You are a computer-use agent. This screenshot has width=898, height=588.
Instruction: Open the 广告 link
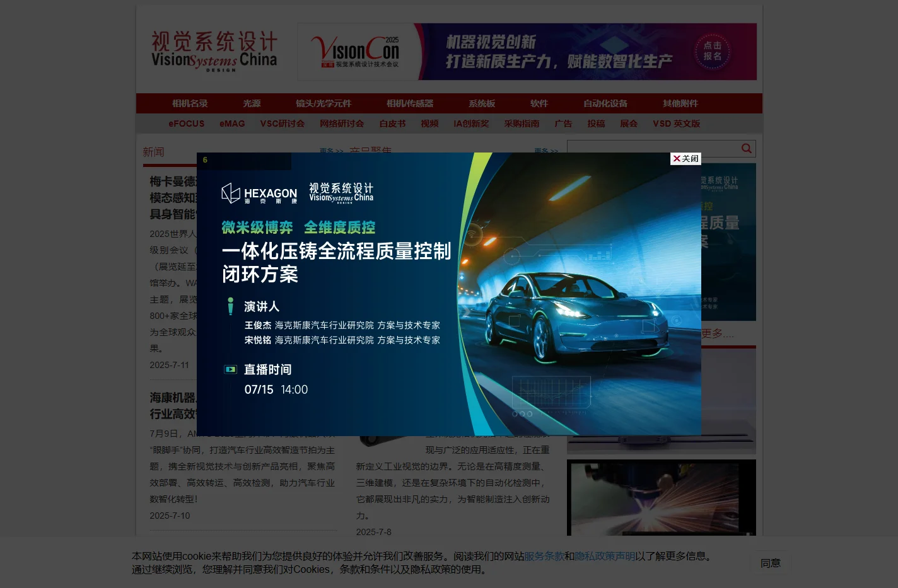pyautogui.click(x=563, y=124)
